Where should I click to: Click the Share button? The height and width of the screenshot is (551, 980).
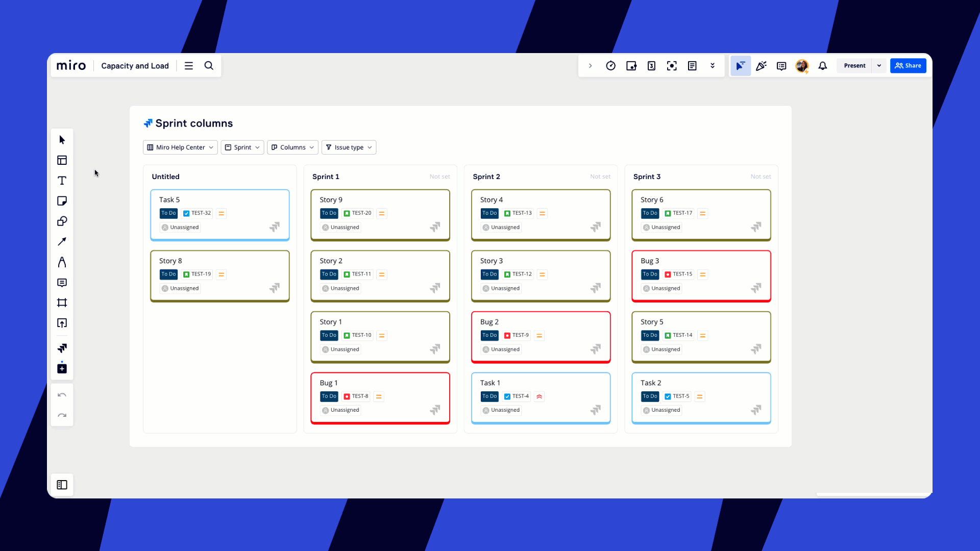pyautogui.click(x=908, y=65)
